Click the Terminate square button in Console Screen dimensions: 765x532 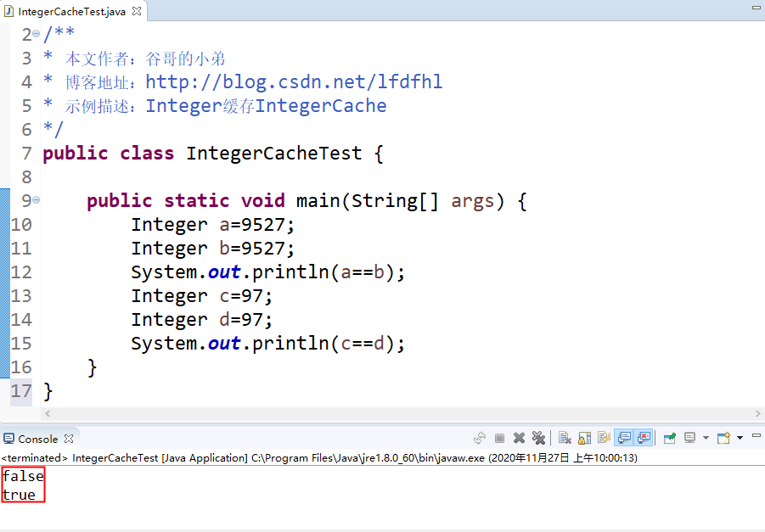(x=499, y=439)
